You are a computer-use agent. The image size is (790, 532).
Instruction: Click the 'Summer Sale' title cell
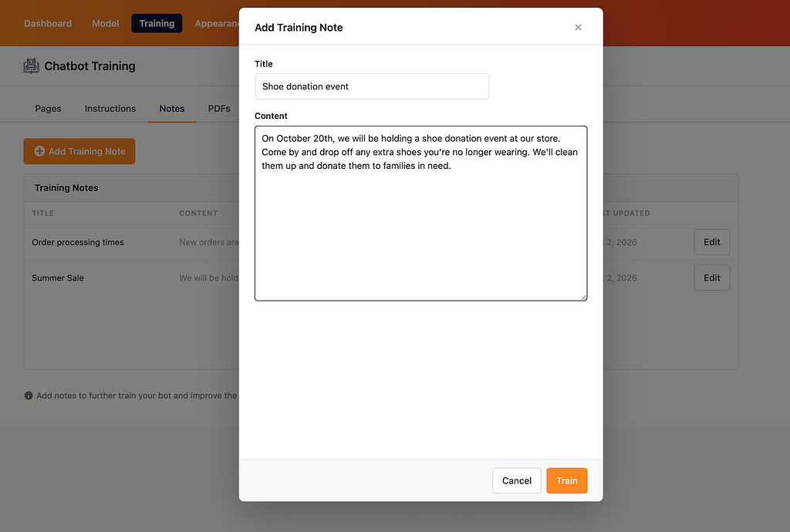(57, 278)
